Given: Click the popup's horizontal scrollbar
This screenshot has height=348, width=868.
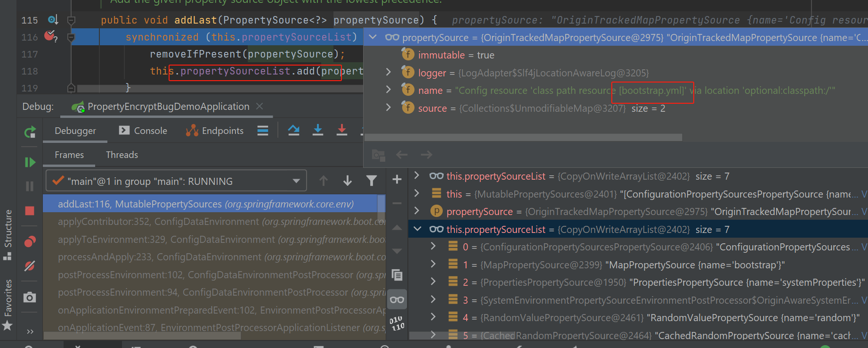Looking at the screenshot, I should click(x=523, y=137).
